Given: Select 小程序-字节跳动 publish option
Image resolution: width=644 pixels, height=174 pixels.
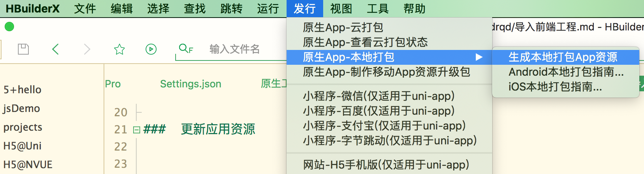Looking at the screenshot, I should click(x=389, y=140).
